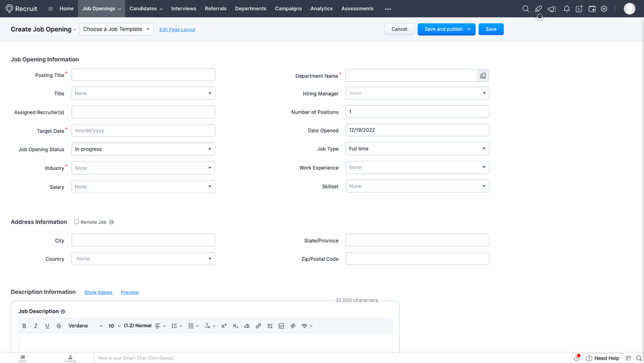Click the Cancel button

point(399,29)
